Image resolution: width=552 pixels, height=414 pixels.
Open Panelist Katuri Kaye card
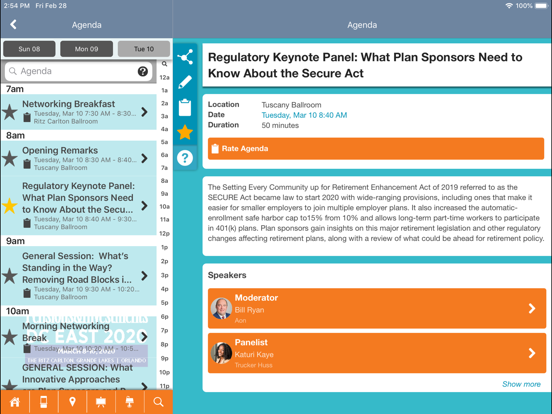pyautogui.click(x=377, y=353)
